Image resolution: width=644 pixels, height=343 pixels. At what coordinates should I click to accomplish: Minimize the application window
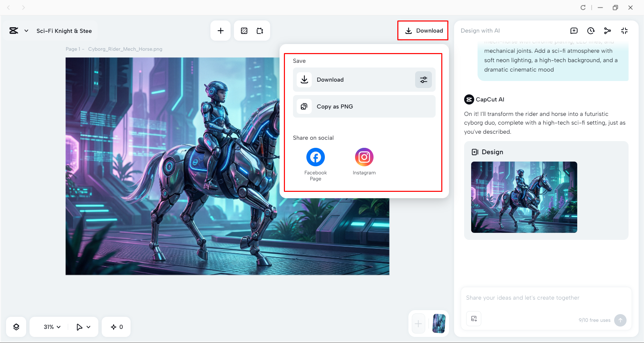pos(600,7)
